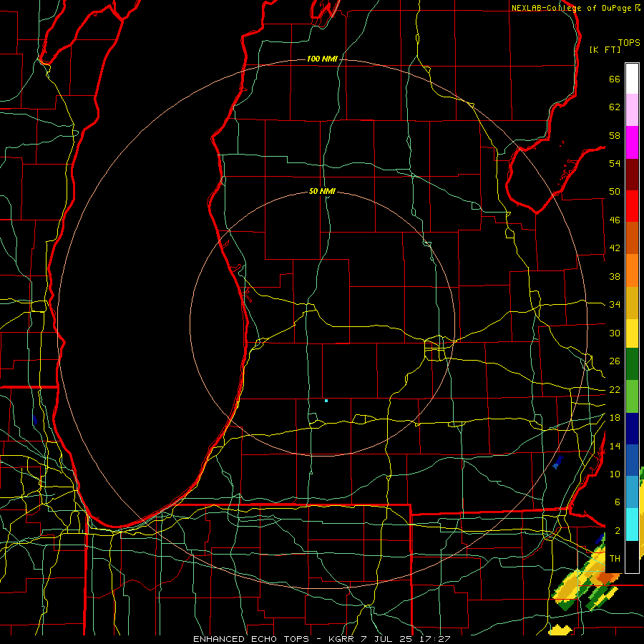Click the '26' legend value
644x644 pixels.
click(615, 361)
